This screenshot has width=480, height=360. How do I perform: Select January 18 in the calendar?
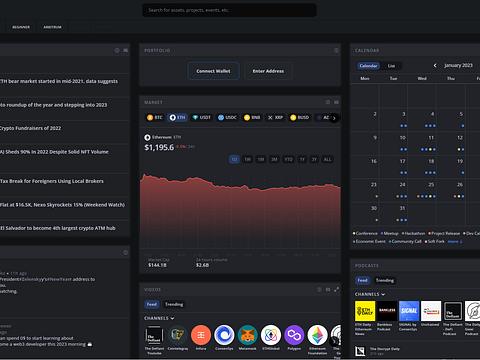coord(422,167)
